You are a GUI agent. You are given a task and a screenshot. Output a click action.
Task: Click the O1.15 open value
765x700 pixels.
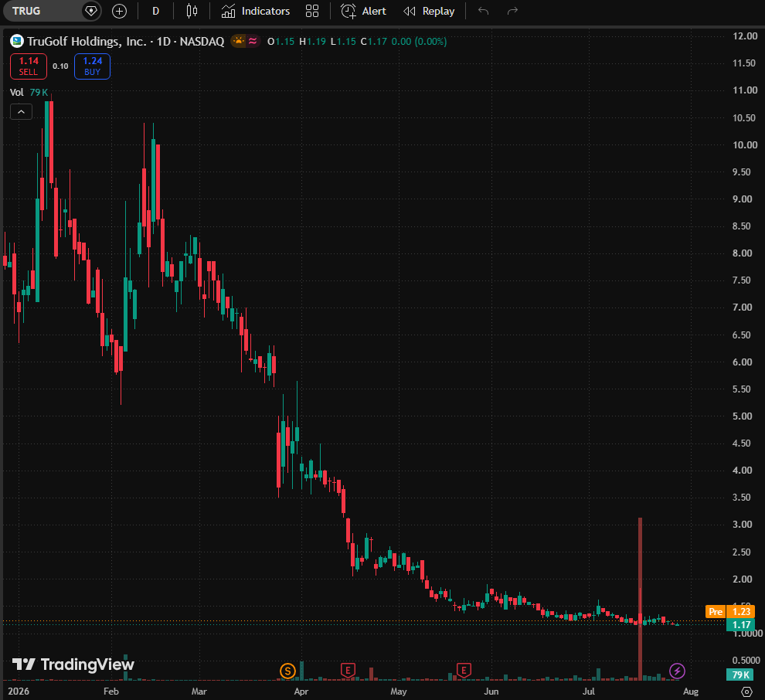coord(281,42)
